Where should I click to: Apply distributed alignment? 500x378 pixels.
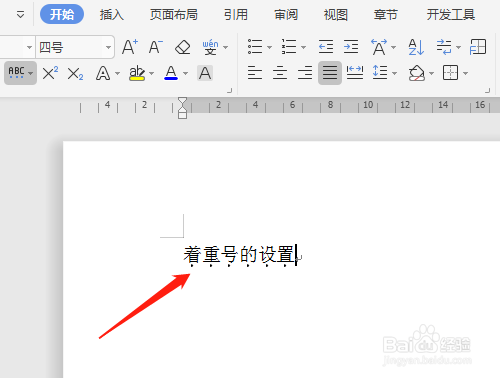355,72
